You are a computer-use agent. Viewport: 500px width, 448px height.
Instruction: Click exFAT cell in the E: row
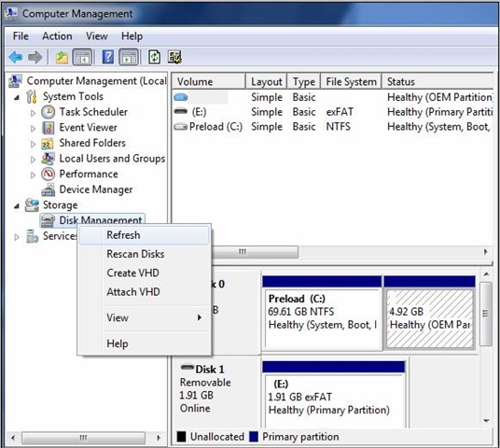340,112
